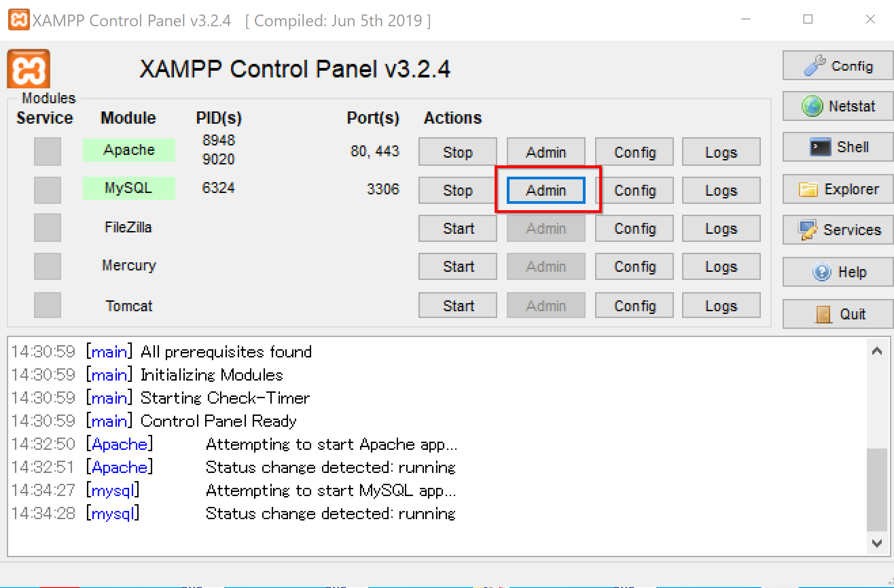
Task: Toggle the Apache service checkbox
Action: pos(48,151)
